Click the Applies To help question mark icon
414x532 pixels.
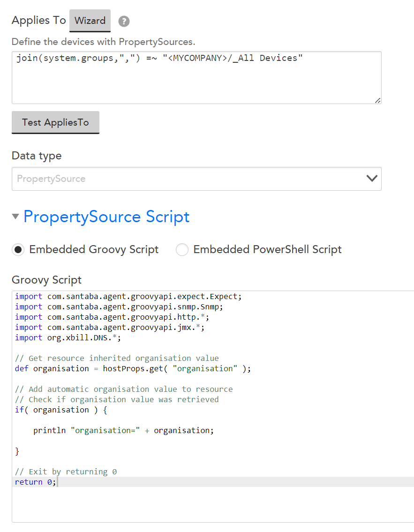(124, 21)
